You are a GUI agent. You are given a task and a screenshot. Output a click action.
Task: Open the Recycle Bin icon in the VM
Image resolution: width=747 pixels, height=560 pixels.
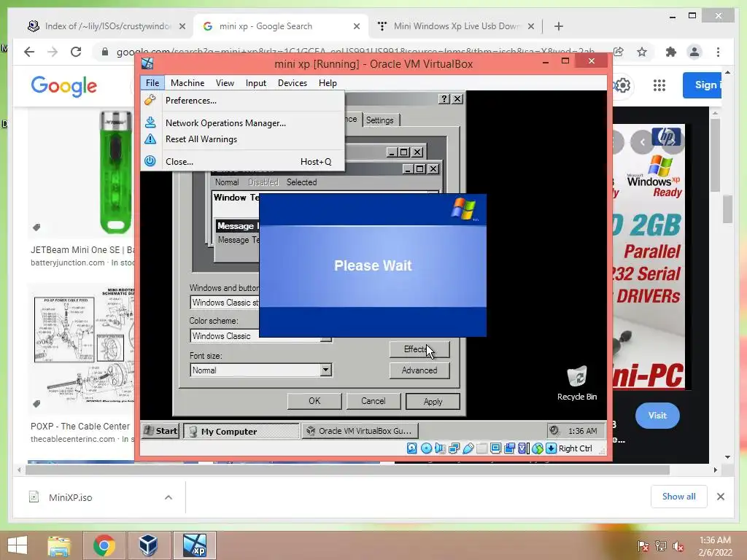pyautogui.click(x=577, y=383)
